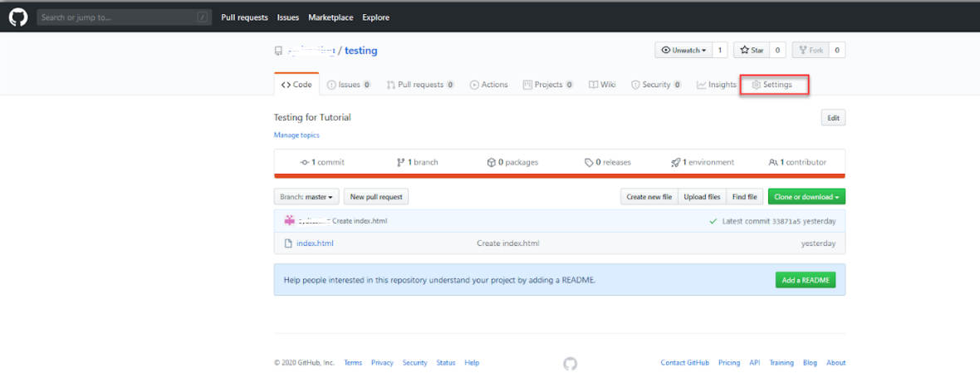Open the index.html file
Viewport: 980px width, 383px height.
315,243
